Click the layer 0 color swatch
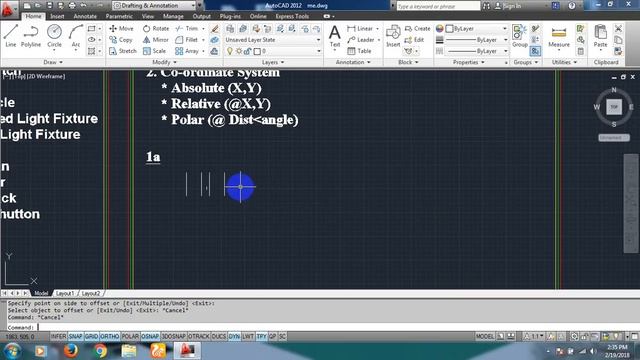The image size is (640, 360). 257,51
